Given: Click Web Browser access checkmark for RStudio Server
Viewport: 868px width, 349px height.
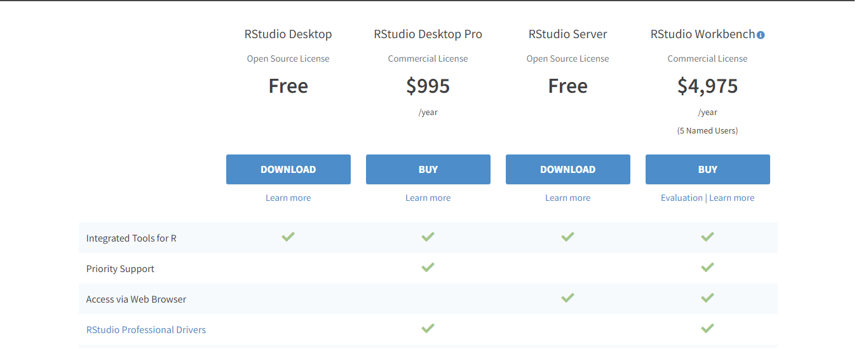Looking at the screenshot, I should click(567, 298).
